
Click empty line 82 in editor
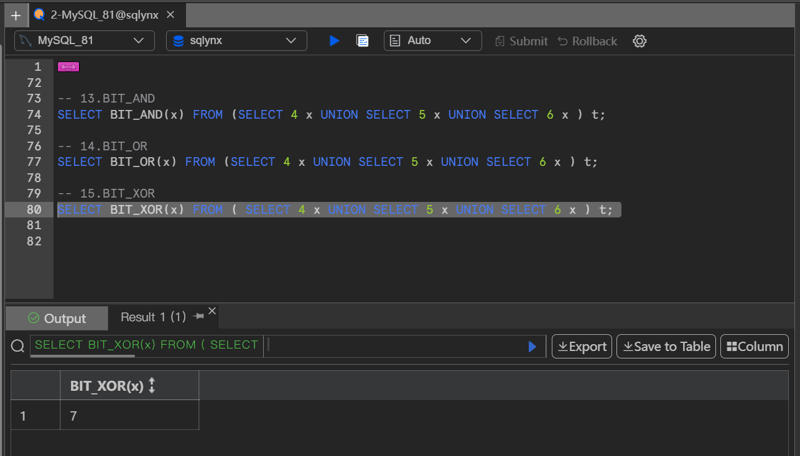pos(423,241)
